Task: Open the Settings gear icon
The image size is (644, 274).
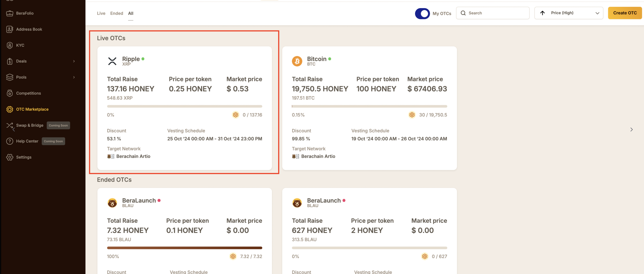Action: (10, 157)
